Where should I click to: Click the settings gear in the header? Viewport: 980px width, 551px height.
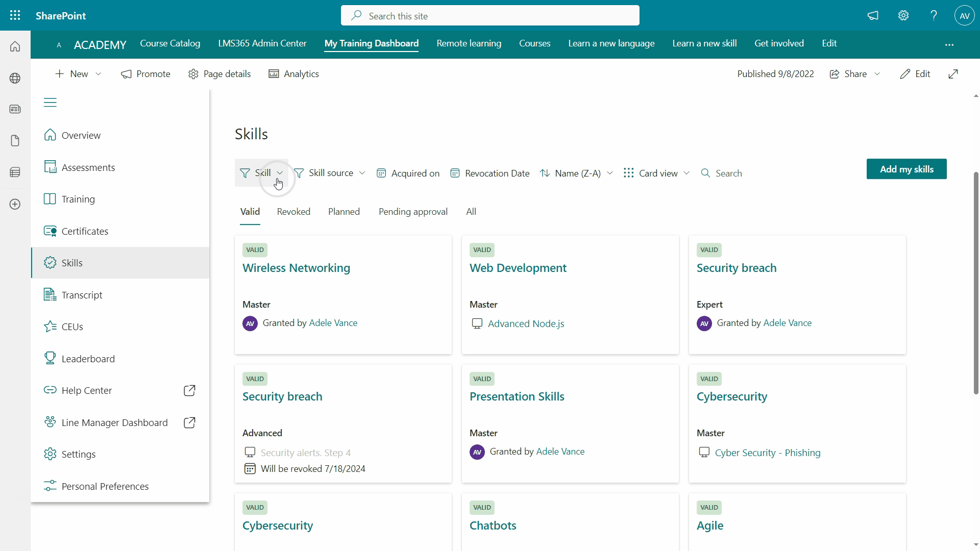pyautogui.click(x=903, y=15)
